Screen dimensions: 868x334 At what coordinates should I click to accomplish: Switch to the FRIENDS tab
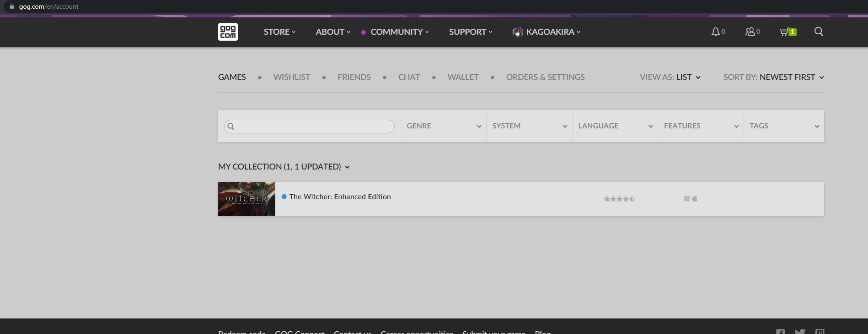354,77
